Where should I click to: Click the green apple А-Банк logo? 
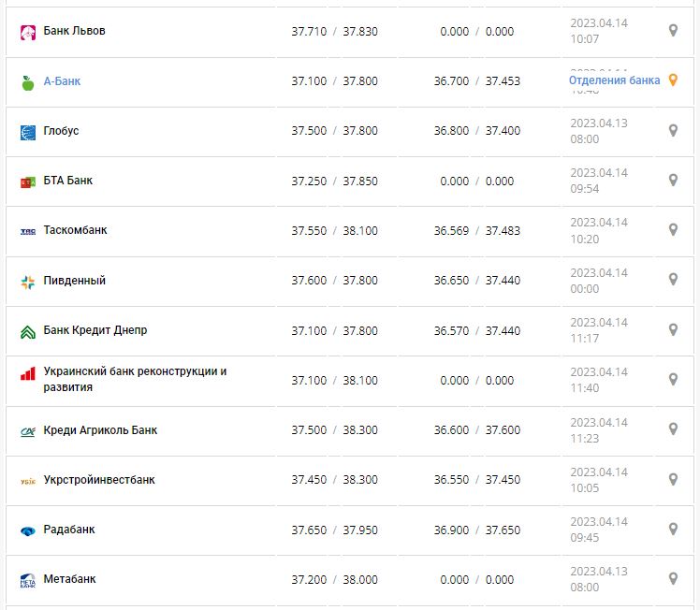point(27,82)
